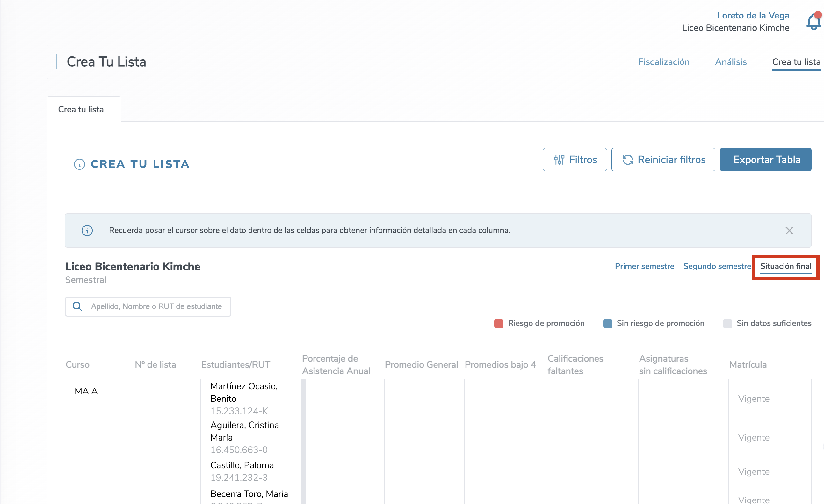Image resolution: width=824 pixels, height=504 pixels.
Task: Select the Situación final tab
Action: tap(785, 266)
